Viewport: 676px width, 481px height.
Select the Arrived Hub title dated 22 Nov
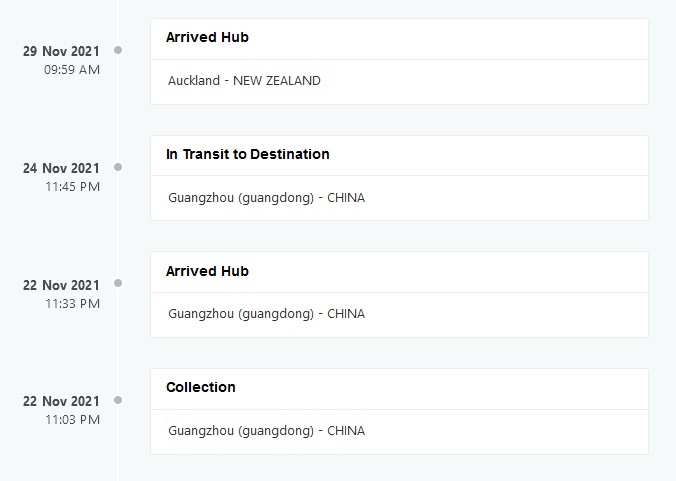click(207, 271)
